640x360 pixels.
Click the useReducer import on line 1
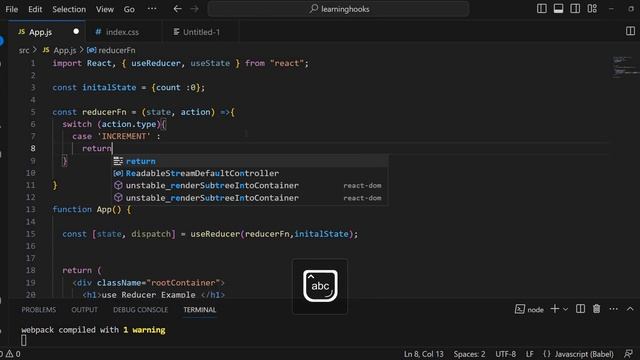(156, 63)
